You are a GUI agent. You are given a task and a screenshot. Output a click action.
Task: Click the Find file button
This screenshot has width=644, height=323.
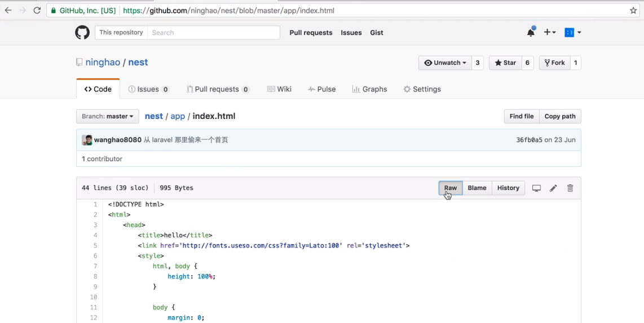522,116
